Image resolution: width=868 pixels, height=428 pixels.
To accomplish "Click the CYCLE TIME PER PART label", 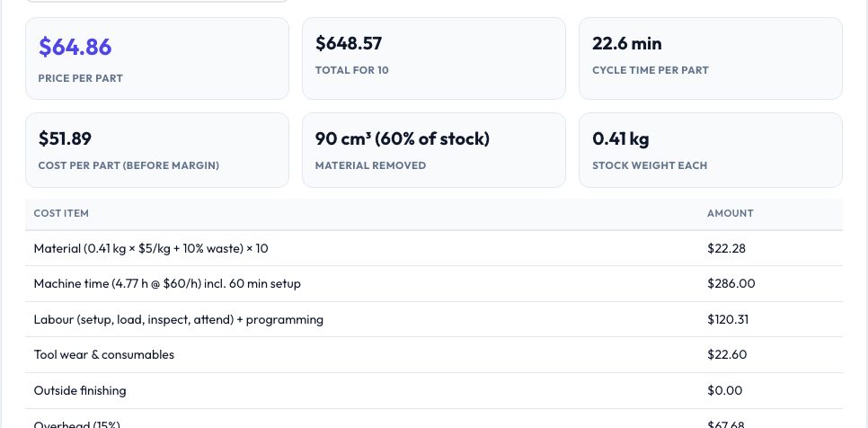I will pos(651,70).
